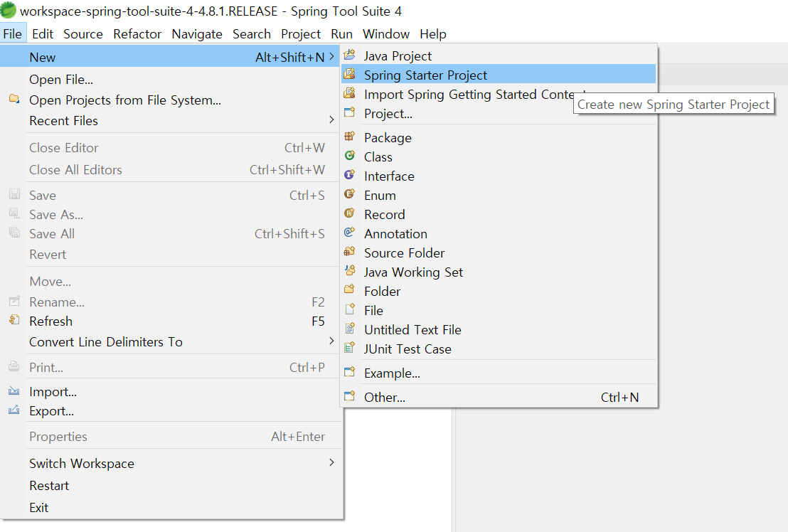Open the Window menu
The width and height of the screenshot is (788, 532).
pyautogui.click(x=386, y=33)
